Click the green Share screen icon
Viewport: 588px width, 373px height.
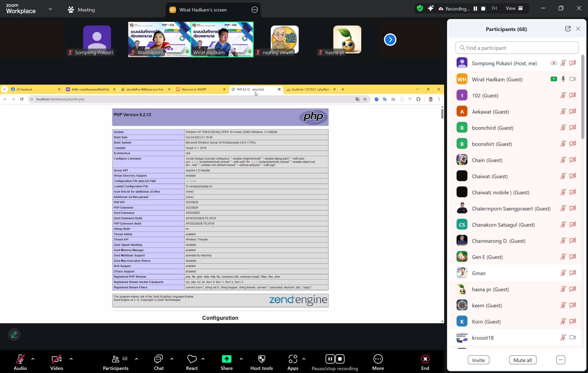tap(227, 359)
